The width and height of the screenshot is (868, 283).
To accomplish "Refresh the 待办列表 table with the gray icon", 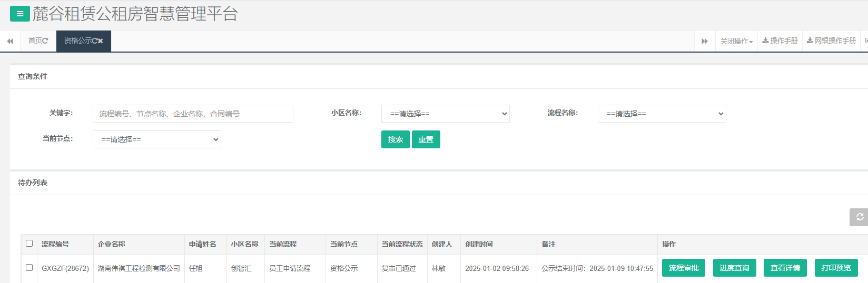I will 859,217.
